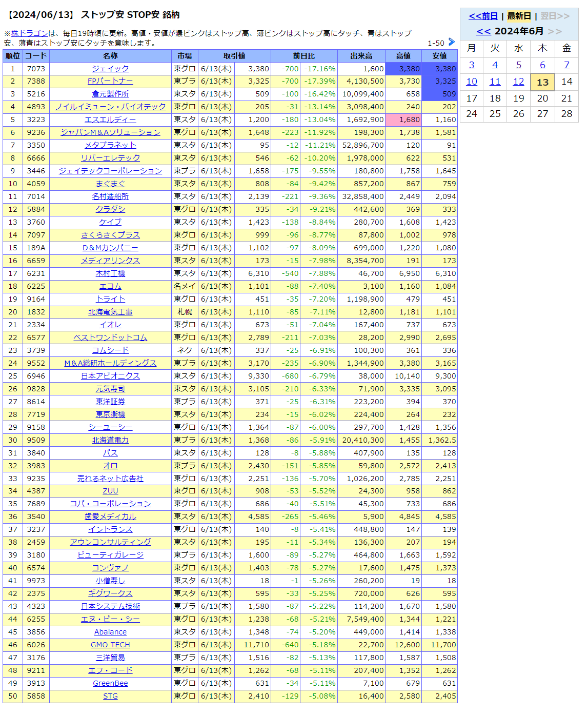588x716 pixels.
Task: Select June 11 in the calendar
Action: tap(495, 82)
